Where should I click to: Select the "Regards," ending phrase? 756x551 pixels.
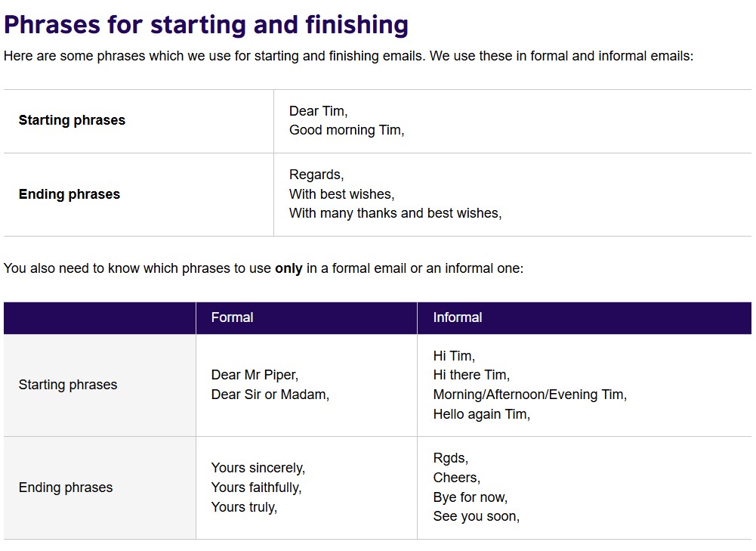(316, 175)
